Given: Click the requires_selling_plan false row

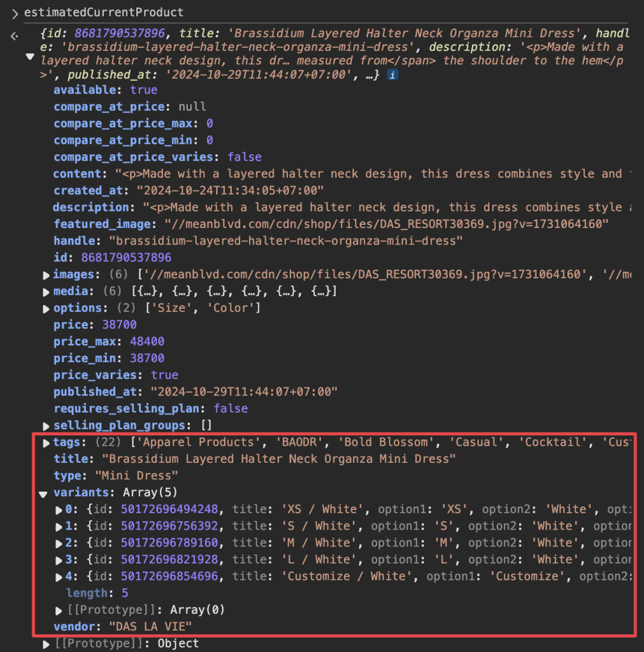Looking at the screenshot, I should coord(150,408).
